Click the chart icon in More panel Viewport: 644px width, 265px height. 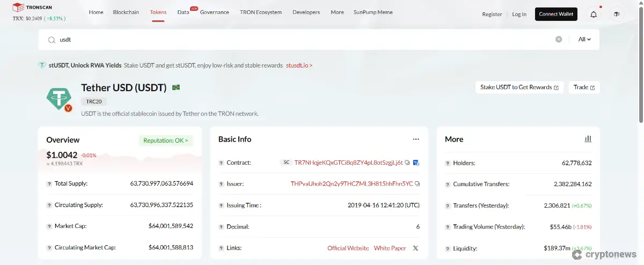coord(588,139)
